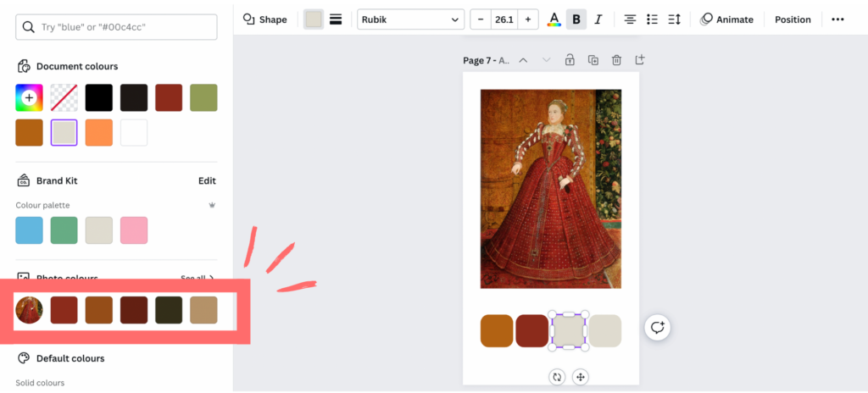The width and height of the screenshot is (868, 393).
Task: Click the text alignment icon
Action: coord(630,19)
